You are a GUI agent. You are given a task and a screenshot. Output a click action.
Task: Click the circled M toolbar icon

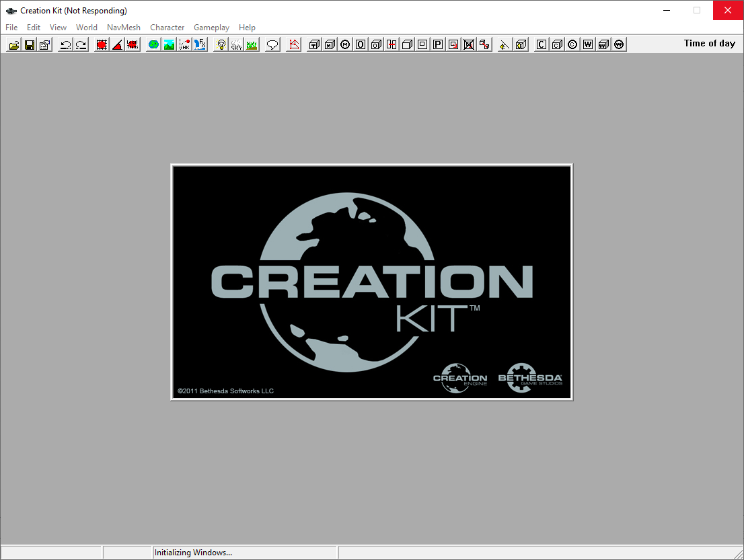[345, 44]
